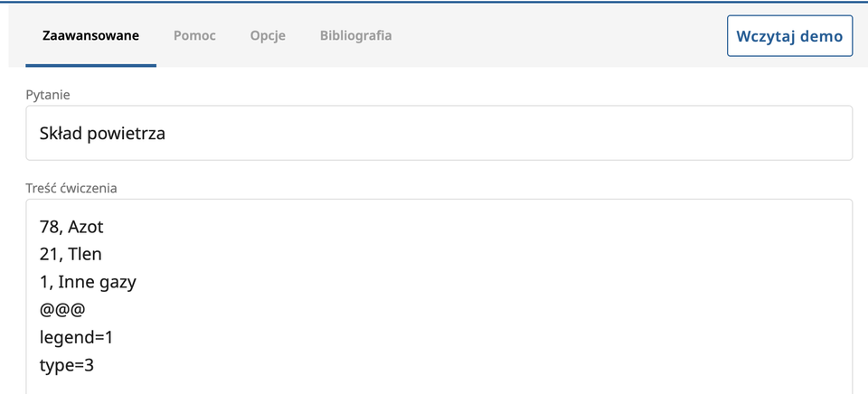Click the number 21 in exercise content

tap(49, 254)
